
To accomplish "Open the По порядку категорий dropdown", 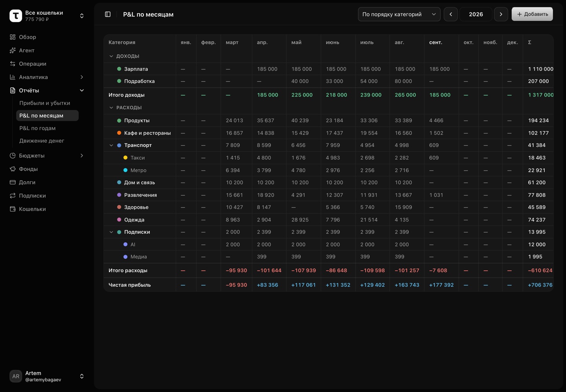I will 399,14.
